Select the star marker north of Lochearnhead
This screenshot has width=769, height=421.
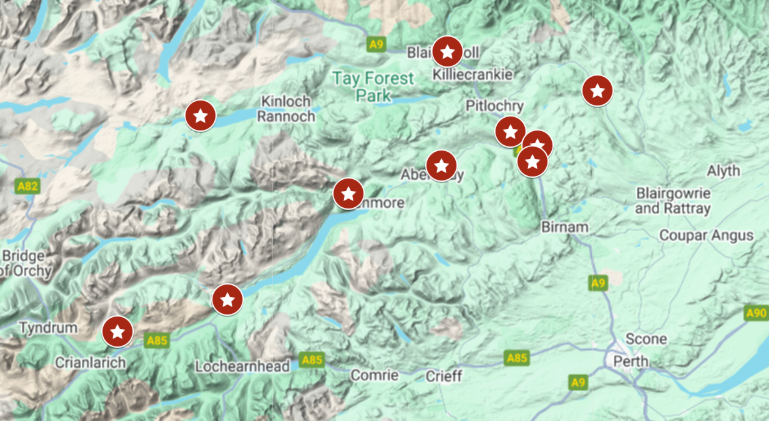click(x=228, y=299)
